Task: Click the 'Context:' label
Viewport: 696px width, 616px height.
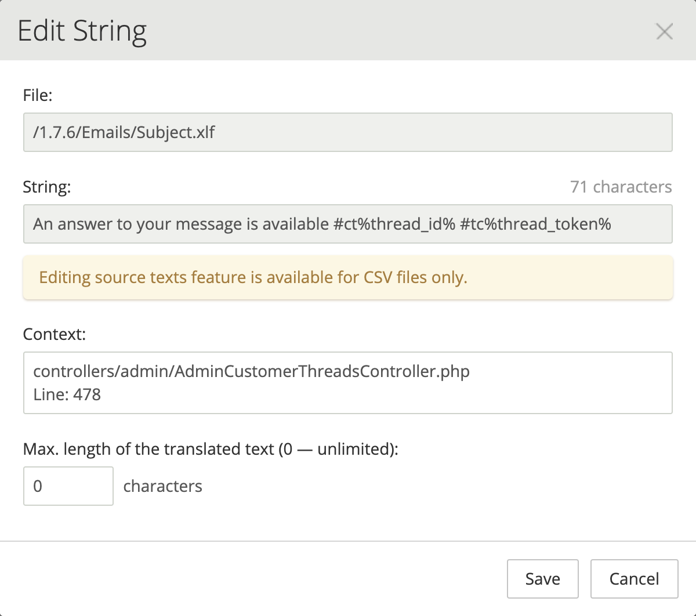Action: coord(54,334)
